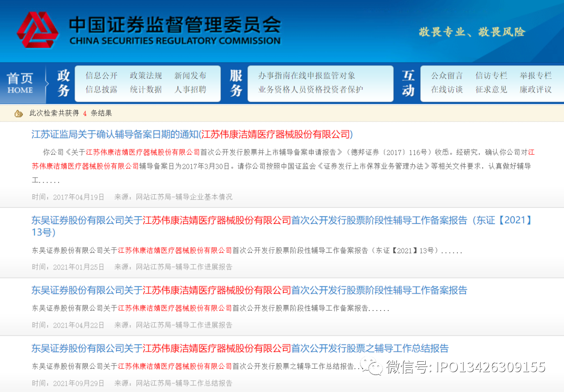Click the snippet ending （东证【2021】13号）......
The height and width of the screenshot is (392, 564).
[247, 251]
